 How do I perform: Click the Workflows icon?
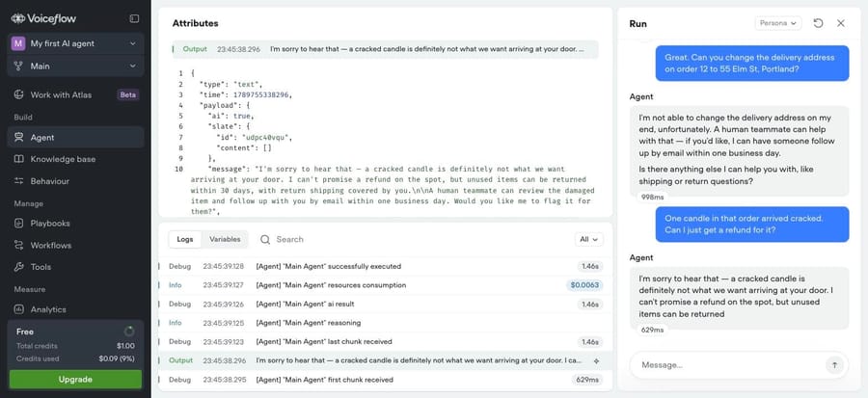click(x=19, y=245)
